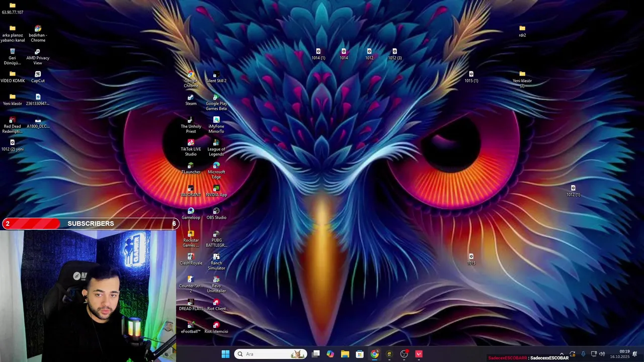Select the Clash Royale icon
The width and height of the screenshot is (644, 362).
click(191, 259)
